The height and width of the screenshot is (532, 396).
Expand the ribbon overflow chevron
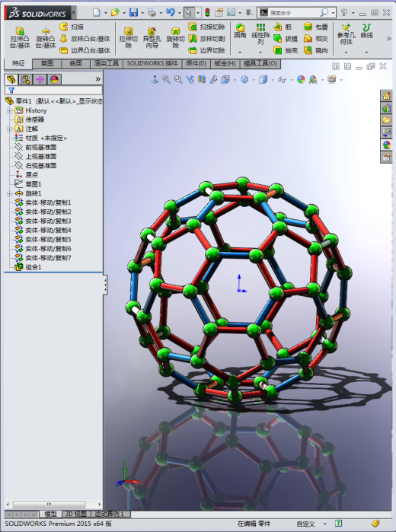[388, 38]
